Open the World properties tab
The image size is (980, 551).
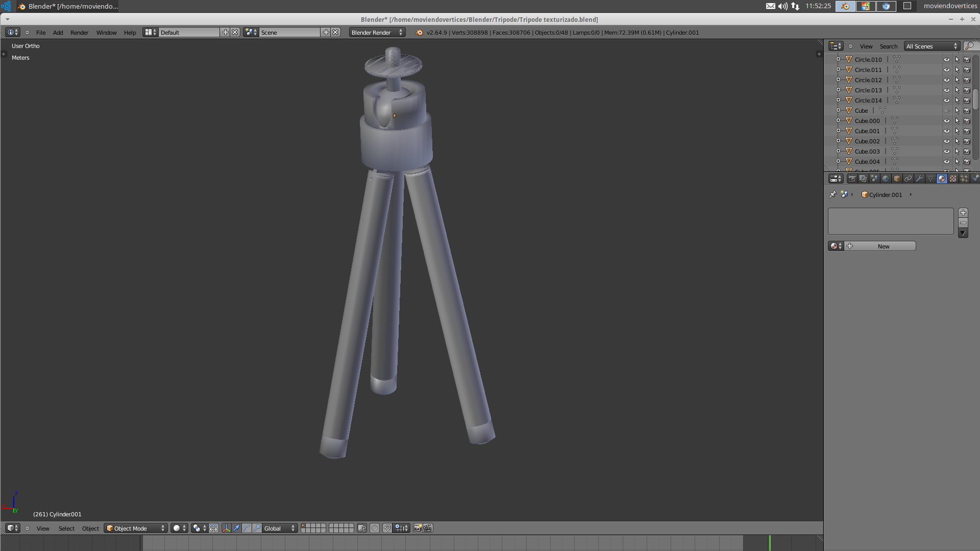(886, 179)
